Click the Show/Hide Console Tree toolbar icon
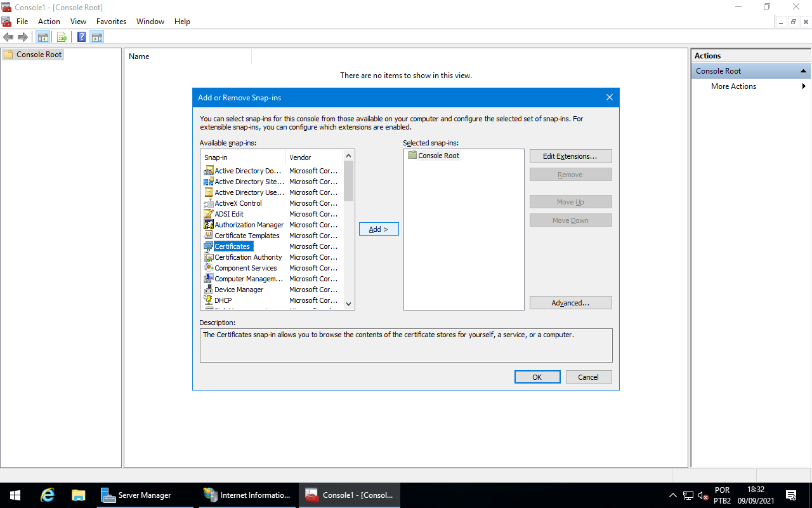This screenshot has width=812, height=508. (x=43, y=37)
